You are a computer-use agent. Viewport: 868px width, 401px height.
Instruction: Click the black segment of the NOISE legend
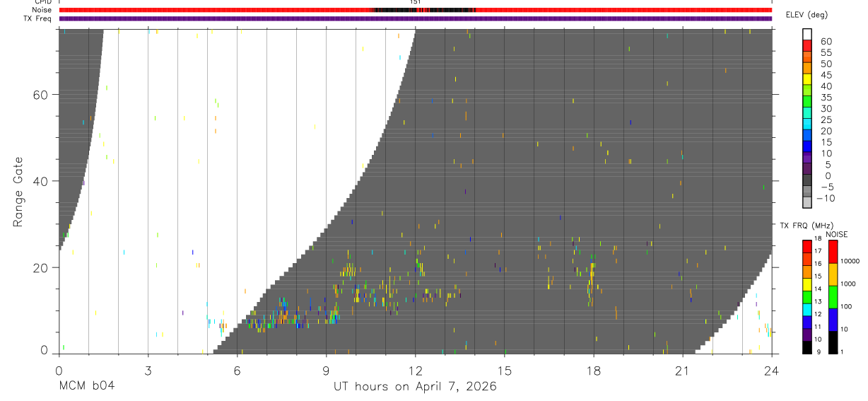click(x=833, y=342)
